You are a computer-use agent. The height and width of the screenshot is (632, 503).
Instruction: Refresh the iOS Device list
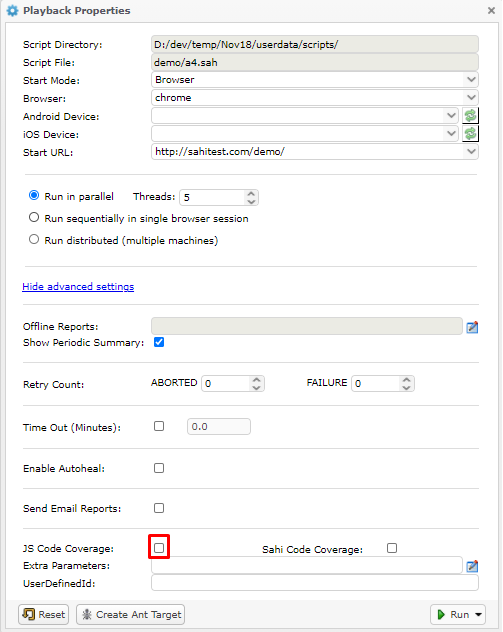470,133
